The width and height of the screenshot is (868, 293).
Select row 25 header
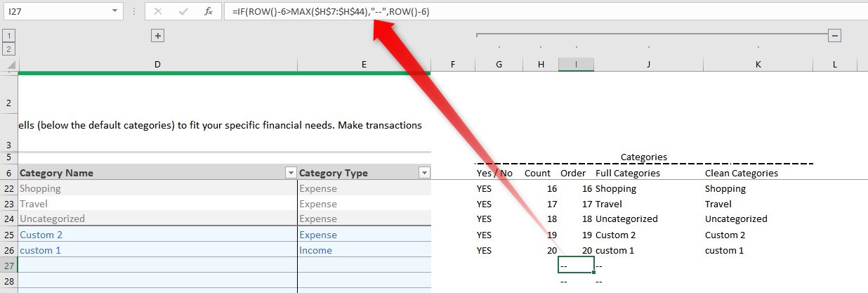[8, 235]
